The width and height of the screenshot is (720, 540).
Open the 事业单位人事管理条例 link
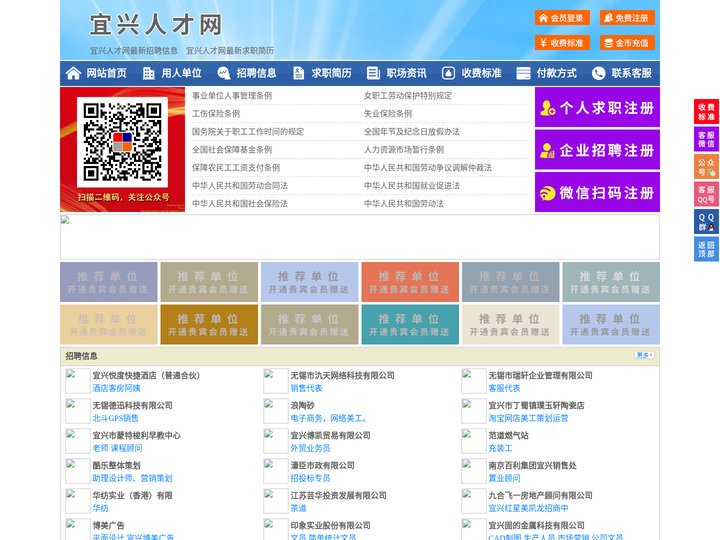(x=232, y=96)
